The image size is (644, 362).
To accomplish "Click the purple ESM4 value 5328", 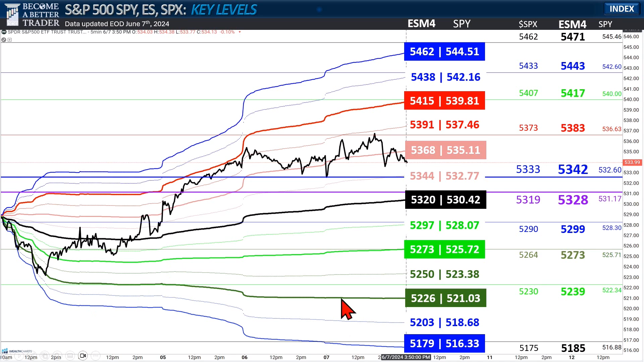I will point(573,200).
